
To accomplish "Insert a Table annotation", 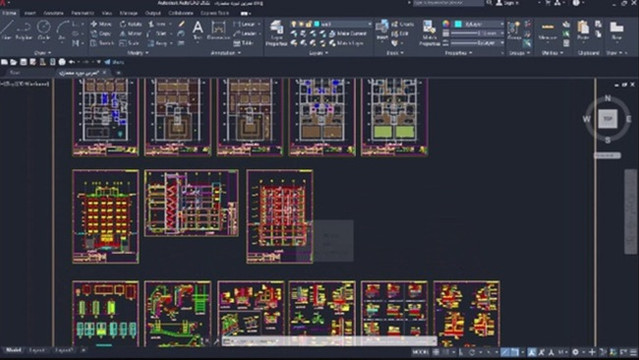I will click(x=243, y=43).
